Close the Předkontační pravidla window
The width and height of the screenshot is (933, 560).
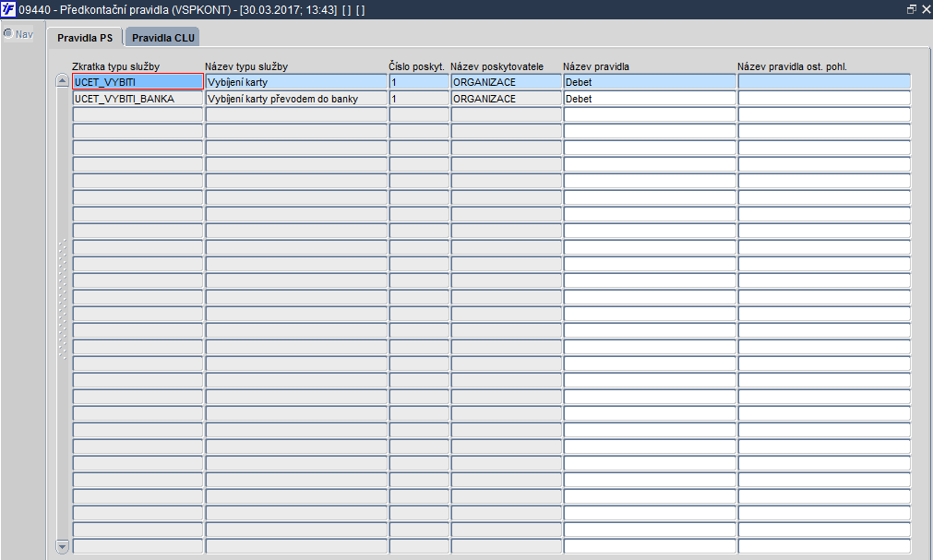926,9
